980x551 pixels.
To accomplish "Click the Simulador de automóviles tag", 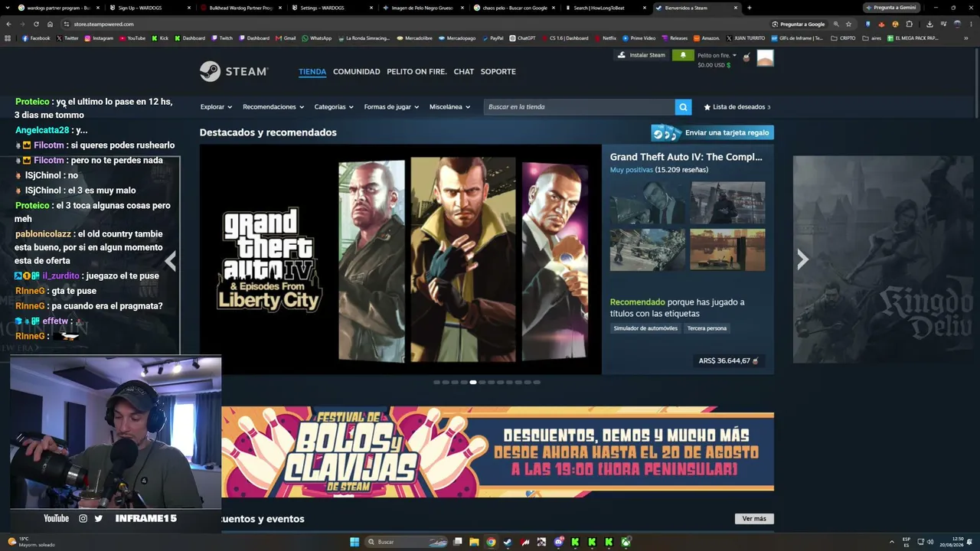I will point(645,328).
